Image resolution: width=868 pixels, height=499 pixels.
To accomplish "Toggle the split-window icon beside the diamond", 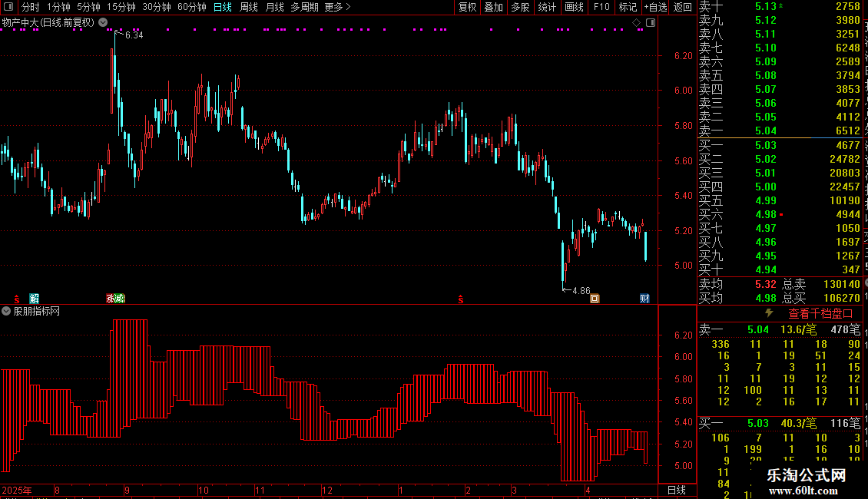I will 651,23.
